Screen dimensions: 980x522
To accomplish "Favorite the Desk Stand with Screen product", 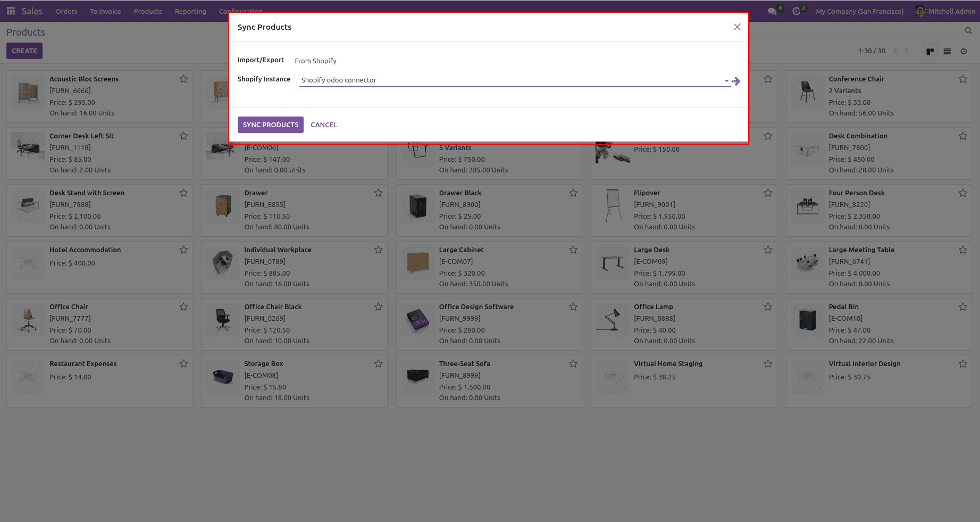I will pyautogui.click(x=183, y=193).
